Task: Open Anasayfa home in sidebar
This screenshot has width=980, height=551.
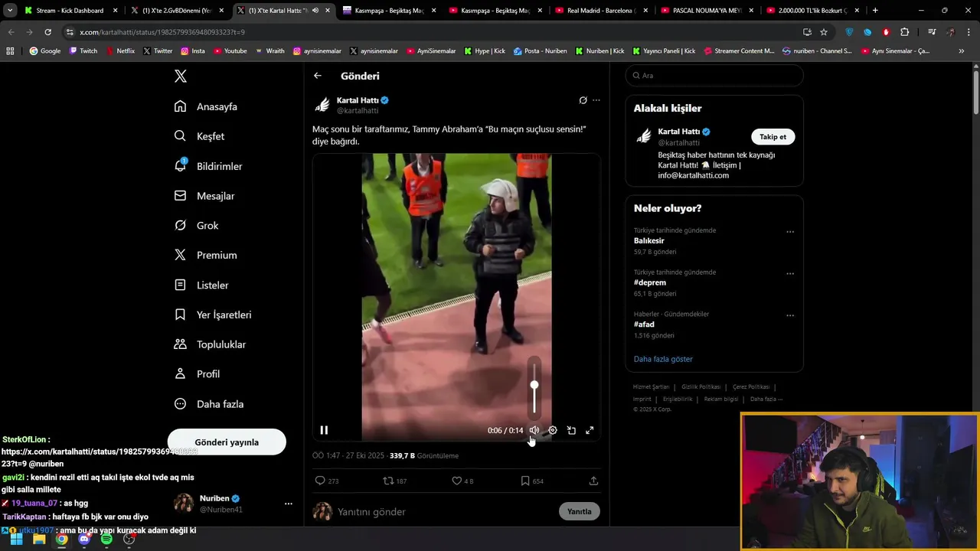Action: pyautogui.click(x=206, y=106)
